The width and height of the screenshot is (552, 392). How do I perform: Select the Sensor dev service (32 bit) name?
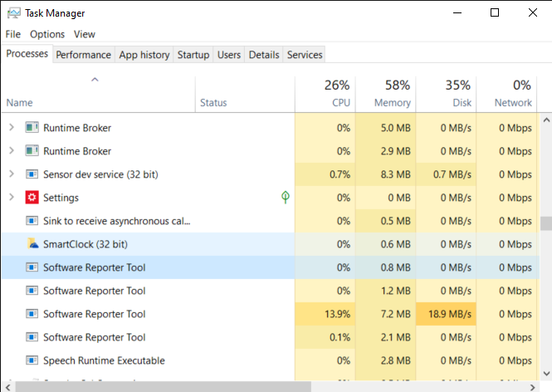pyautogui.click(x=100, y=174)
